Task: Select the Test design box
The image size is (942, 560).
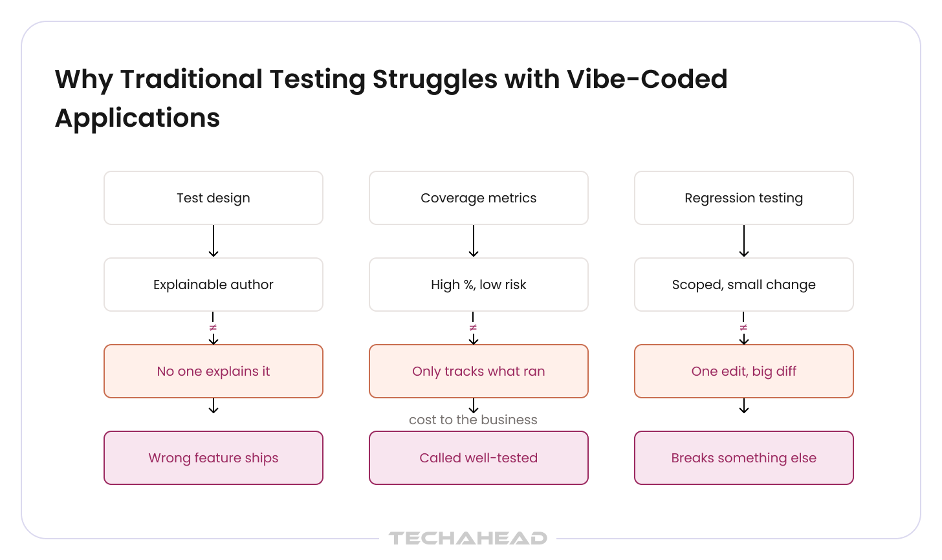Action: 214,198
